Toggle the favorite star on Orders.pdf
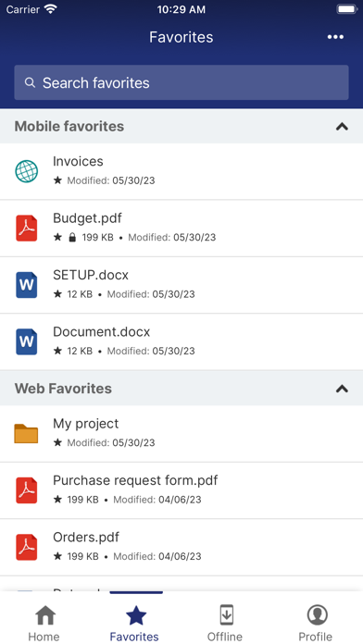The width and height of the screenshot is (363, 644). pyautogui.click(x=58, y=556)
